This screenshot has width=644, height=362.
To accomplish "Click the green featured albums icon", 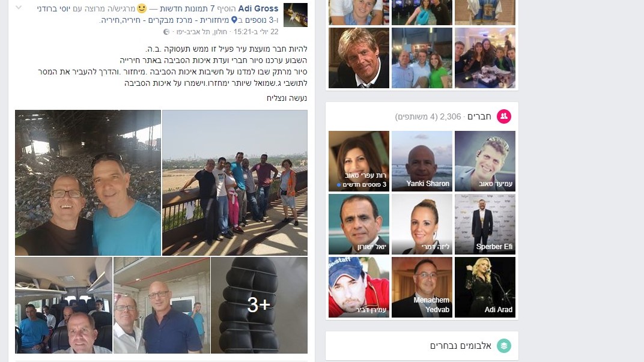I will pos(504,346).
